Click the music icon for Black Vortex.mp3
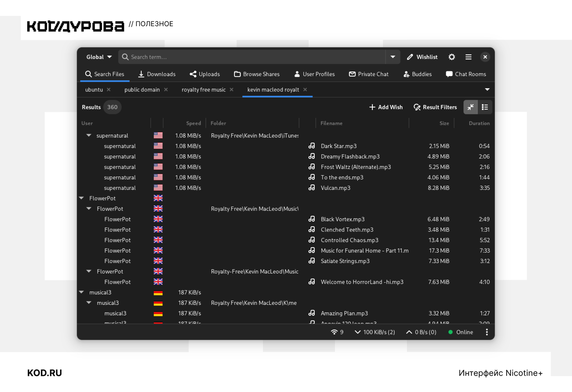 (312, 220)
